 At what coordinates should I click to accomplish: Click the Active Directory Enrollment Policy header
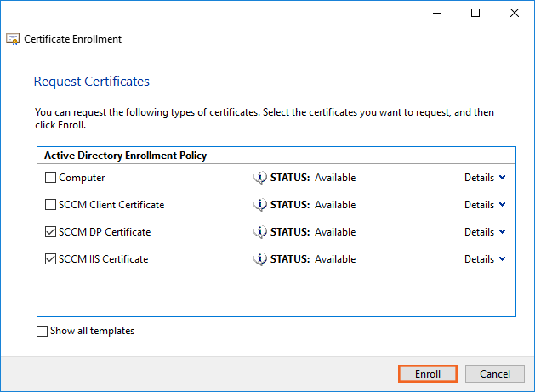coord(124,156)
